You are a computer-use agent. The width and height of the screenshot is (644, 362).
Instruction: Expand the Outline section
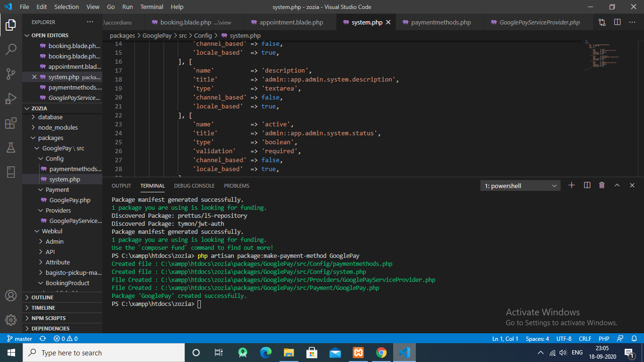(x=62, y=297)
